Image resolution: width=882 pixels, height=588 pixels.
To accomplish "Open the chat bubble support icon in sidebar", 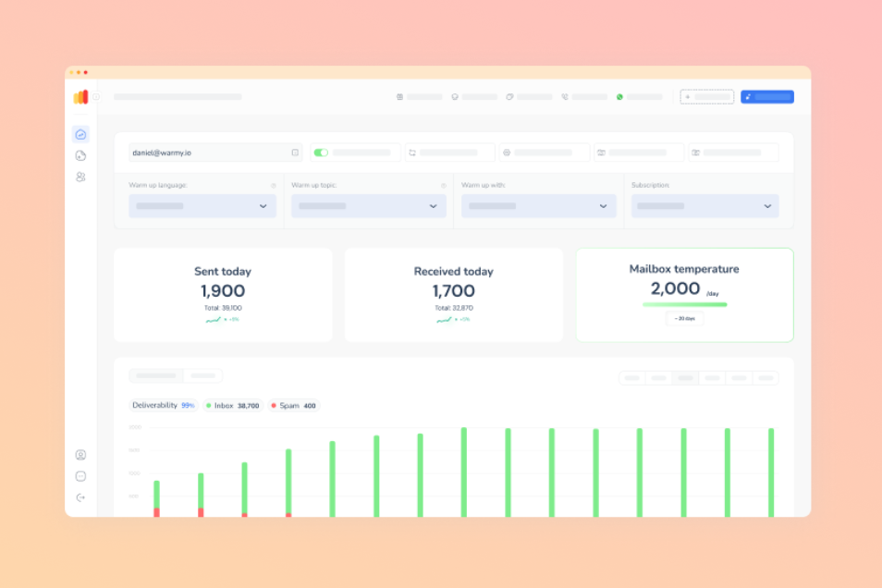I will pyautogui.click(x=81, y=476).
